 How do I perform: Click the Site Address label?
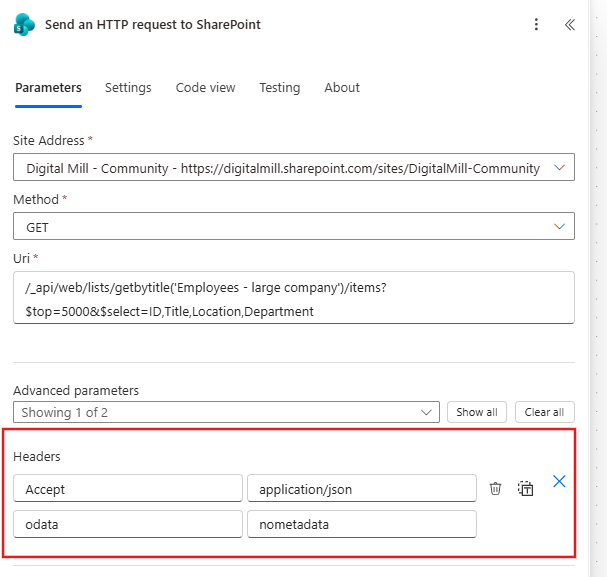tap(49, 140)
